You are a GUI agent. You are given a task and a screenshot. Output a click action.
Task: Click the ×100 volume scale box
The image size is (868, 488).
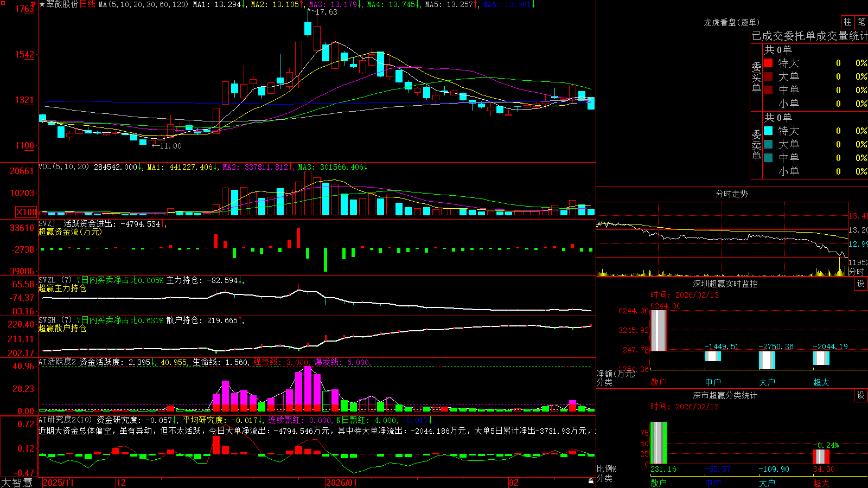(x=27, y=212)
